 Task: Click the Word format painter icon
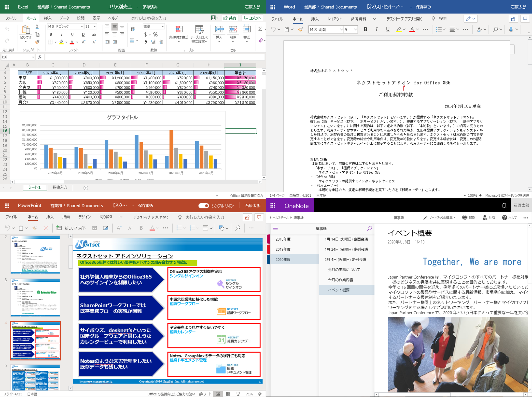[x=300, y=29]
